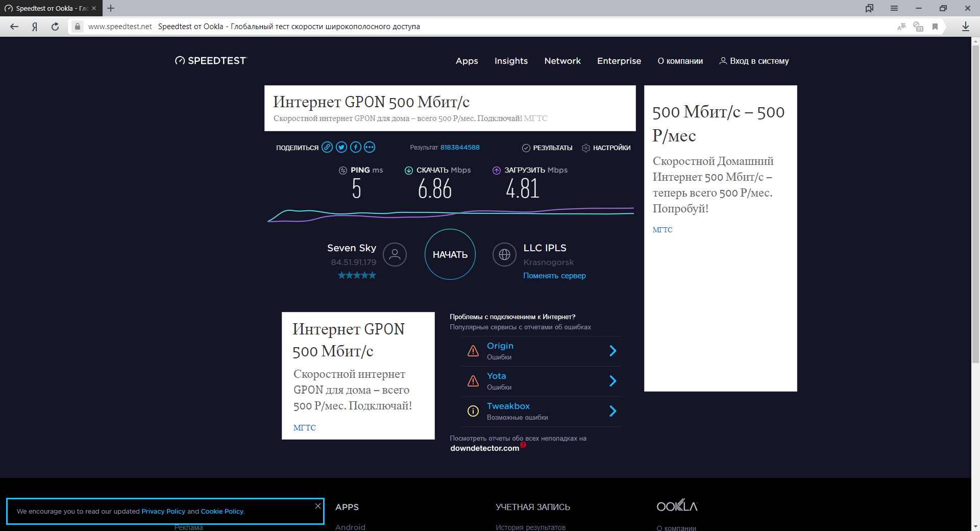Reload the page
The image size is (980, 531).
(x=55, y=27)
